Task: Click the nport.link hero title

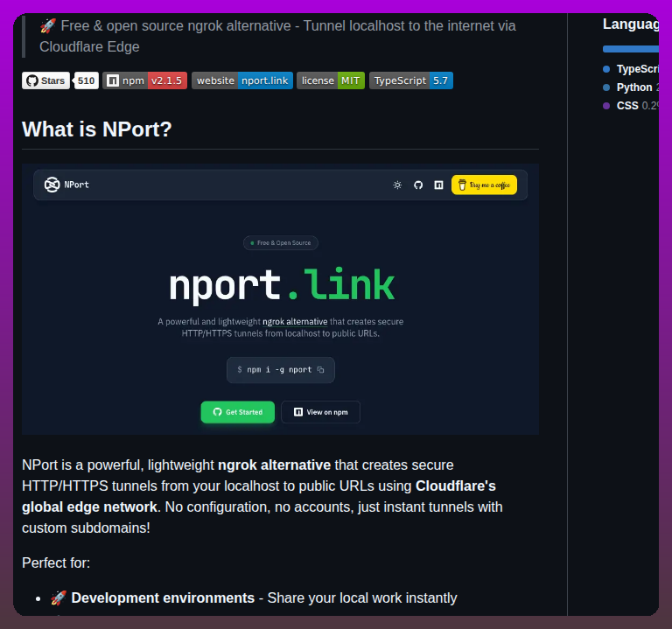Action: [x=282, y=284]
